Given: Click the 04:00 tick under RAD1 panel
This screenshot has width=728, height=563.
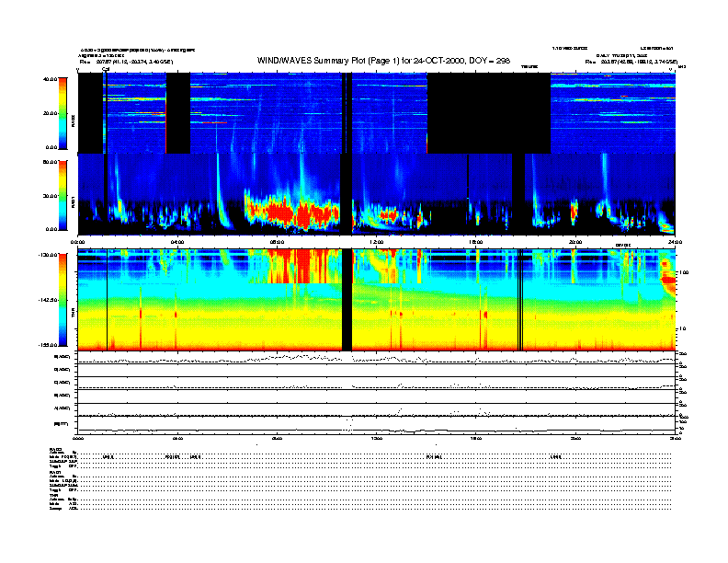Looking at the screenshot, I should tap(177, 242).
